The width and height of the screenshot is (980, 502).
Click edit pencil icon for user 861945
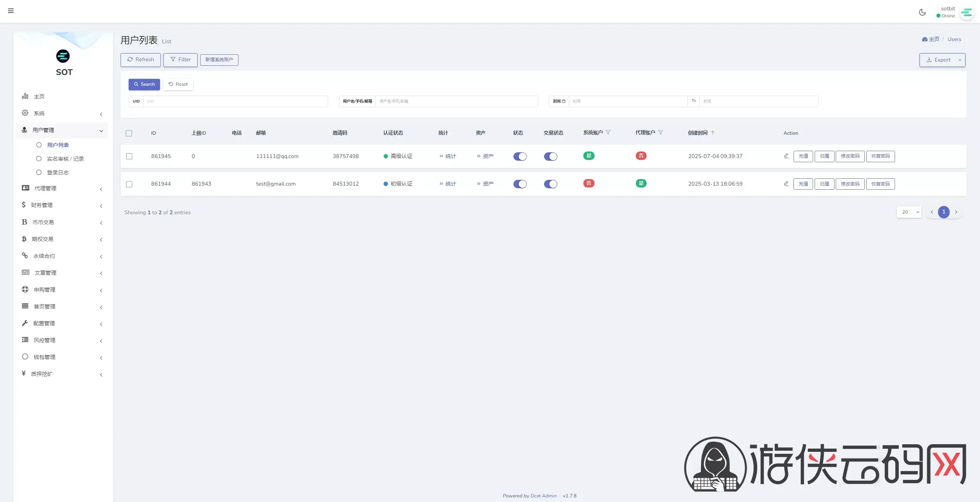(786, 156)
